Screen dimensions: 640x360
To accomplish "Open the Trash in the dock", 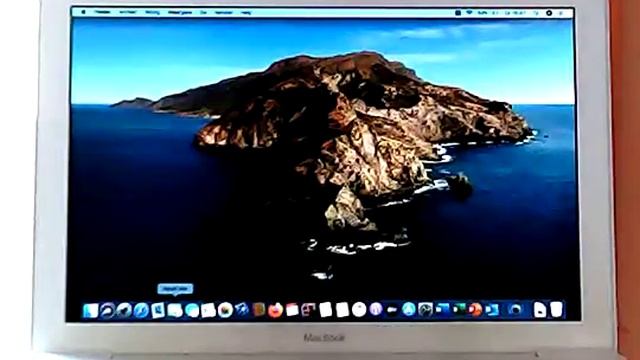I will [556, 309].
